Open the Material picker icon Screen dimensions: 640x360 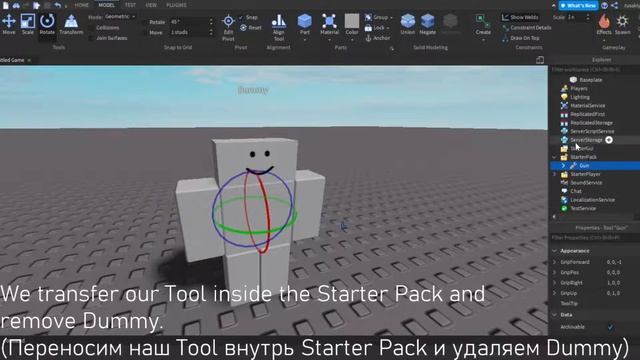[x=329, y=21]
